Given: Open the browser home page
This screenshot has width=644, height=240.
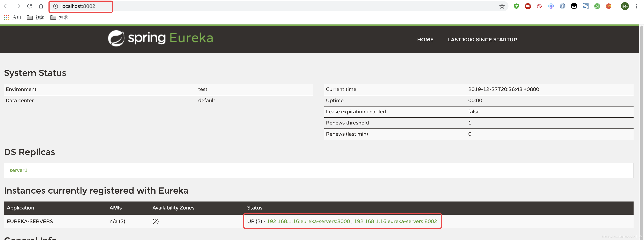Looking at the screenshot, I should (x=41, y=6).
